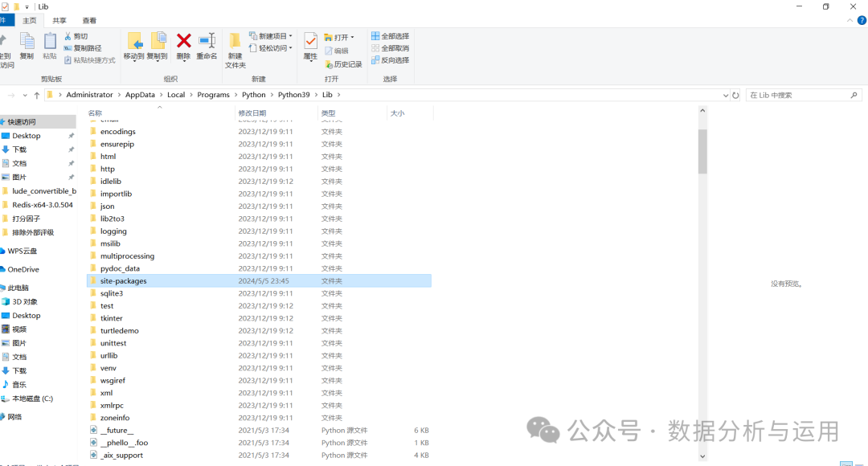Click the Help question mark icon
The image size is (868, 466).
[x=862, y=20]
